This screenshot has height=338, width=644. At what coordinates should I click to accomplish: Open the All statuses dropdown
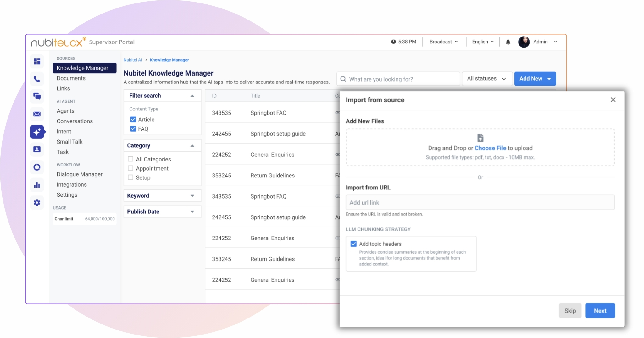click(486, 79)
